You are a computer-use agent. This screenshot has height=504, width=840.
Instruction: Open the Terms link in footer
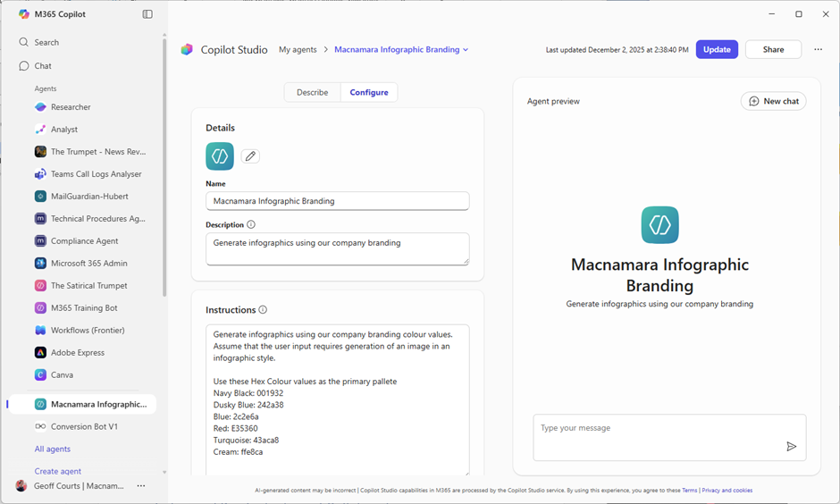(690, 490)
